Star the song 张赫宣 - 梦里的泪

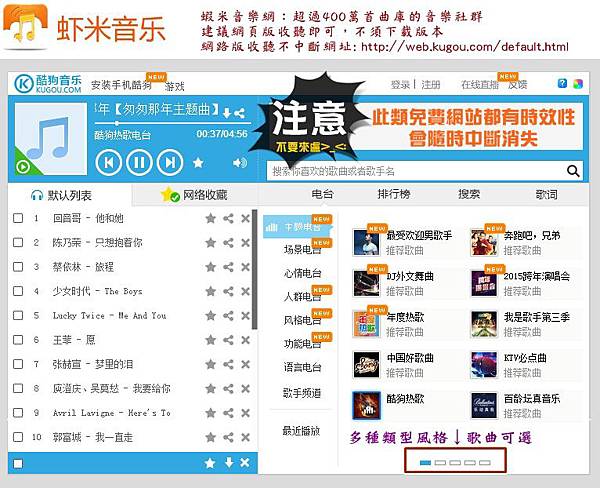(x=210, y=364)
